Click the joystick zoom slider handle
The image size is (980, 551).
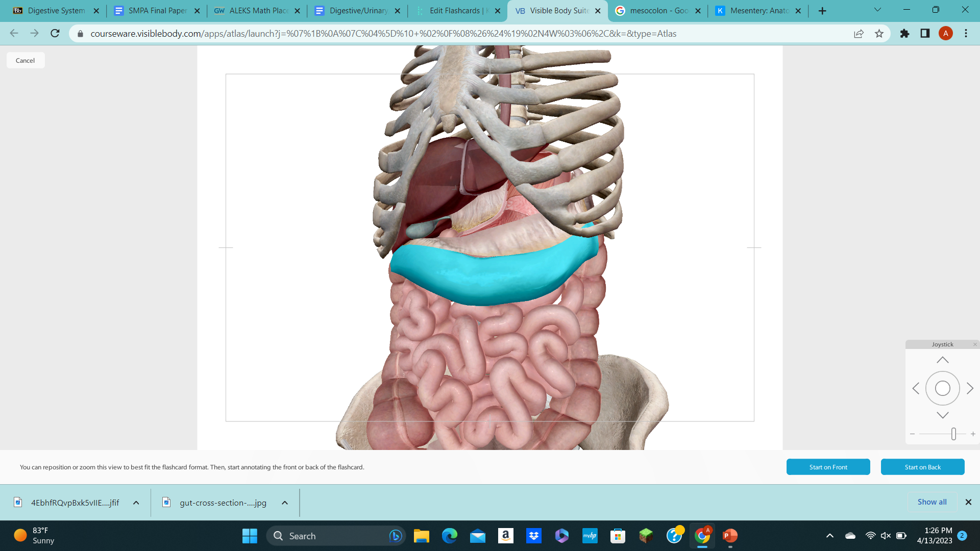pyautogui.click(x=953, y=434)
